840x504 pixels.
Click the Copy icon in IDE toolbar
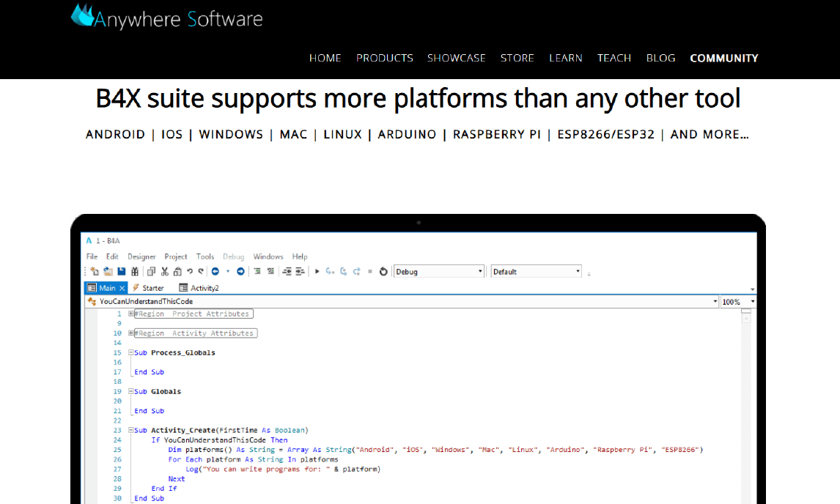151,272
